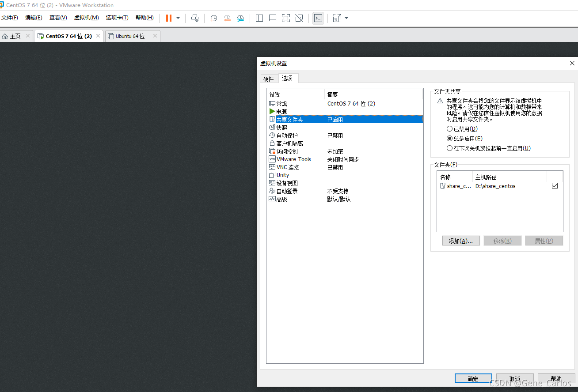Screen dimensions: 578x392
Task: Choose the 总是启用(E) radio option
Action: (464, 139)
